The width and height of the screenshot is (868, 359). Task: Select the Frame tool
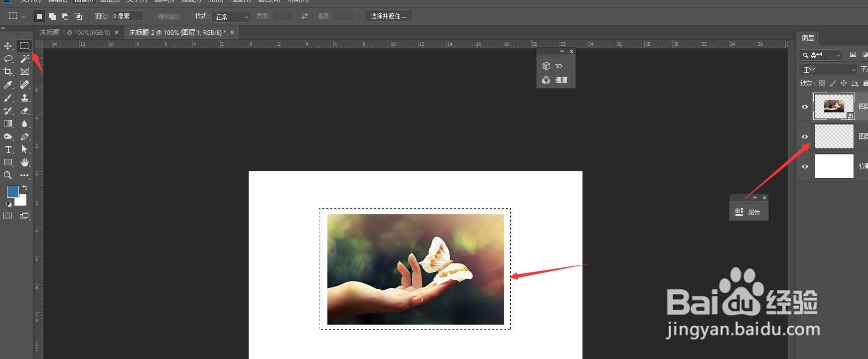click(x=24, y=72)
